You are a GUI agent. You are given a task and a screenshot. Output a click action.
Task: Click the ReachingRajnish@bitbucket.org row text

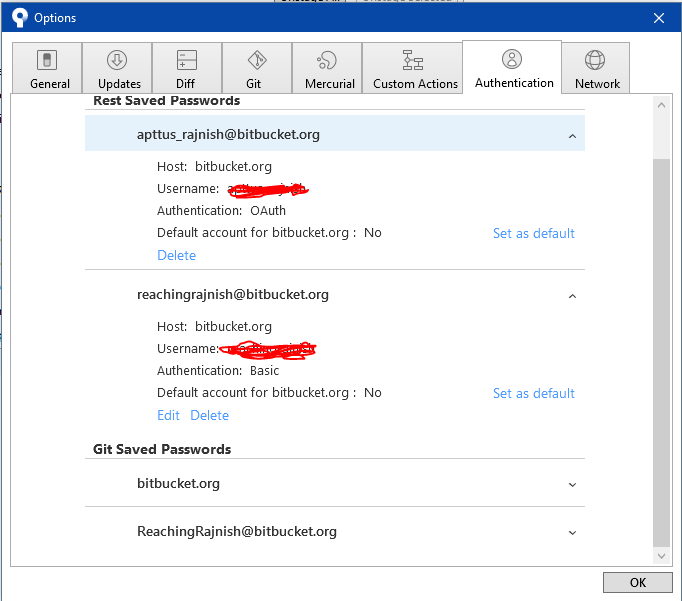[237, 531]
